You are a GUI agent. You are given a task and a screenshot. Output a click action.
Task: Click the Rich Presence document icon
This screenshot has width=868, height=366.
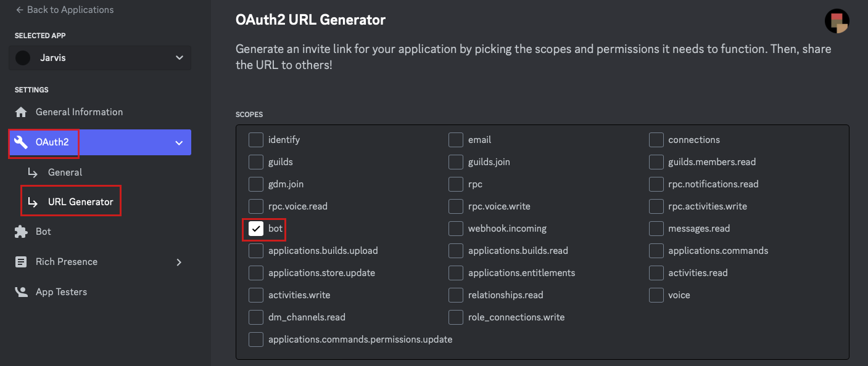click(x=21, y=262)
